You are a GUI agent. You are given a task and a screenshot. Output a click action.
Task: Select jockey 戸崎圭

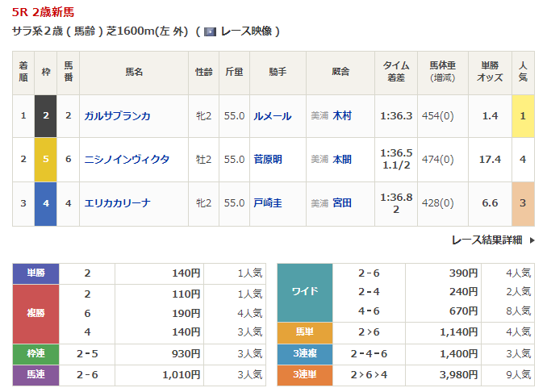268,203
